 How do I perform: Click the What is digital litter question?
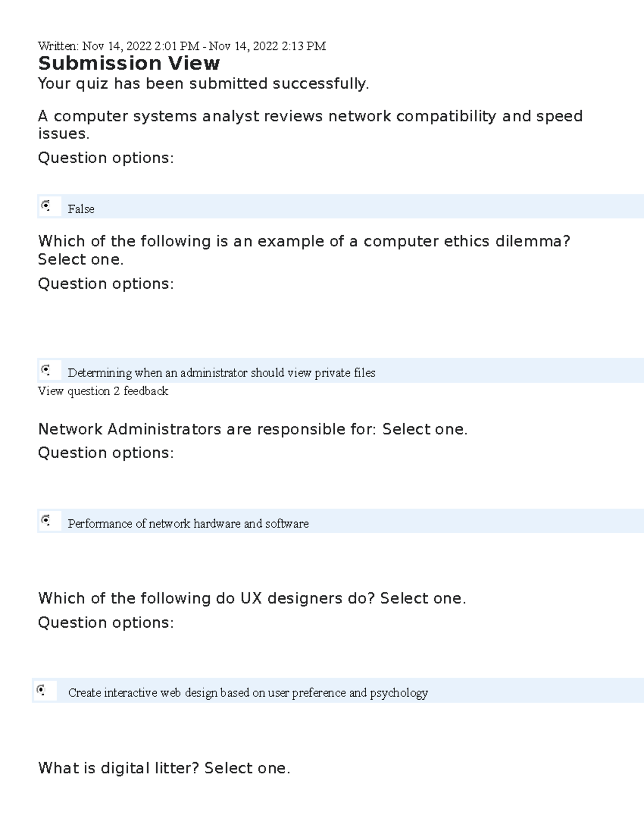pos(164,768)
